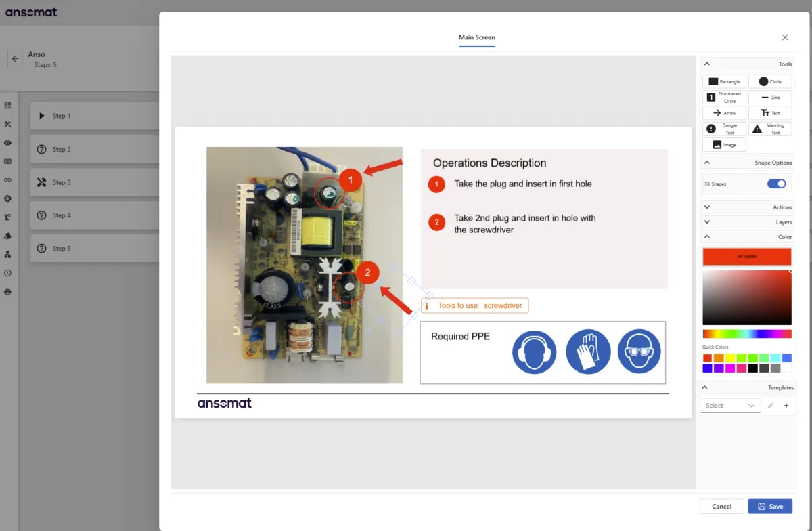Toggle the Fill Shapes switch
812x531 pixels.
pos(777,184)
